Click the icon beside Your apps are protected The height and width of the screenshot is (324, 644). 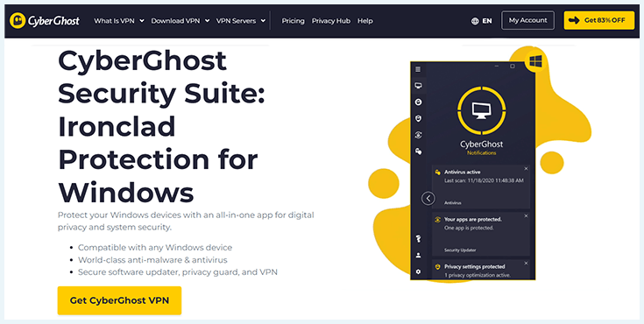click(x=438, y=219)
